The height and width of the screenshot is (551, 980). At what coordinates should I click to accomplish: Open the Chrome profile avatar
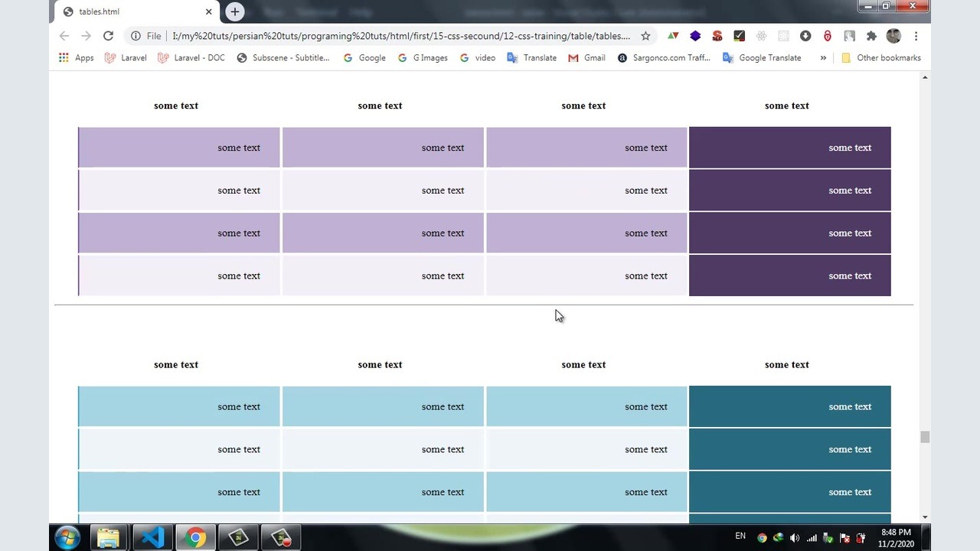pos(893,36)
